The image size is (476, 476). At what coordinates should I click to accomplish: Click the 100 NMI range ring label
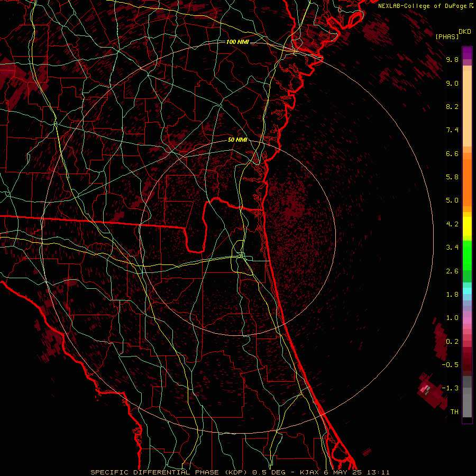[x=237, y=42]
